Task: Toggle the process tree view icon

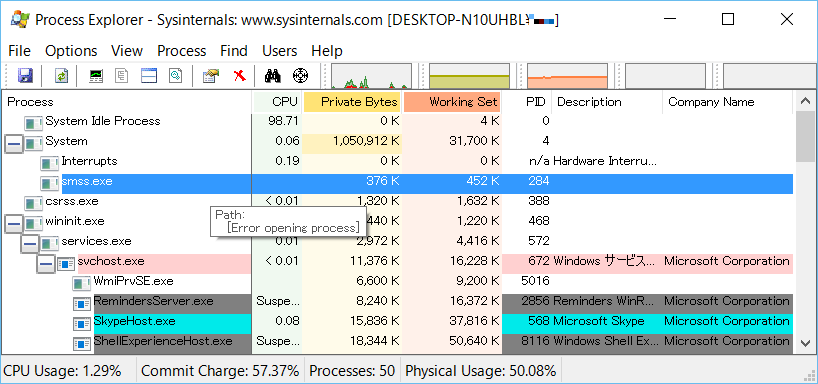Action: pos(122,76)
